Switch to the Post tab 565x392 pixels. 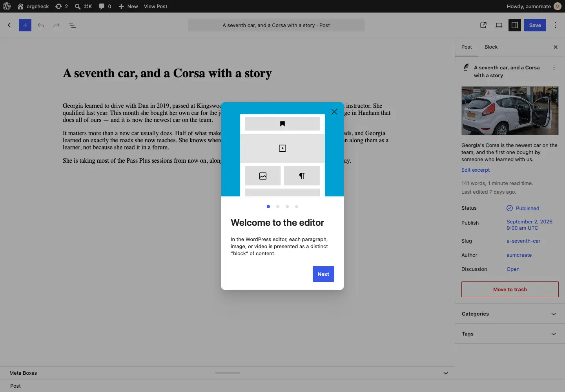(x=467, y=47)
